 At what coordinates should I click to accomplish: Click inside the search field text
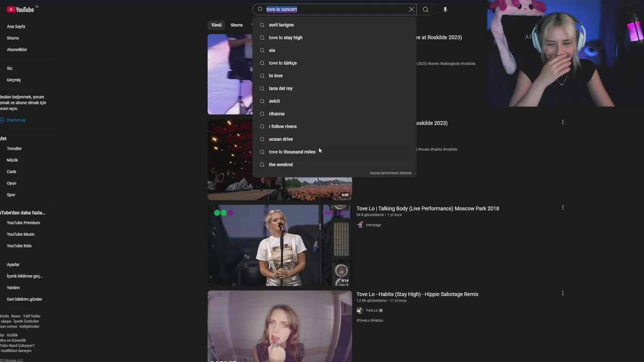[282, 10]
